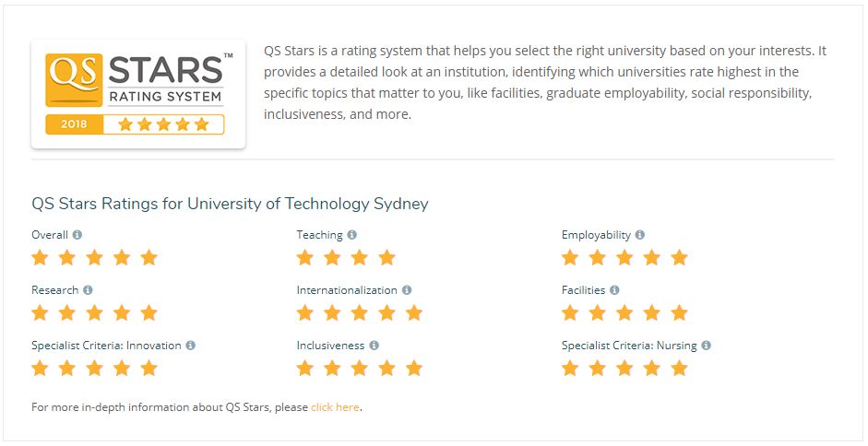Open the 'click here' QS Stars link
Image resolution: width=868 pixels, height=446 pixels.
tap(335, 407)
